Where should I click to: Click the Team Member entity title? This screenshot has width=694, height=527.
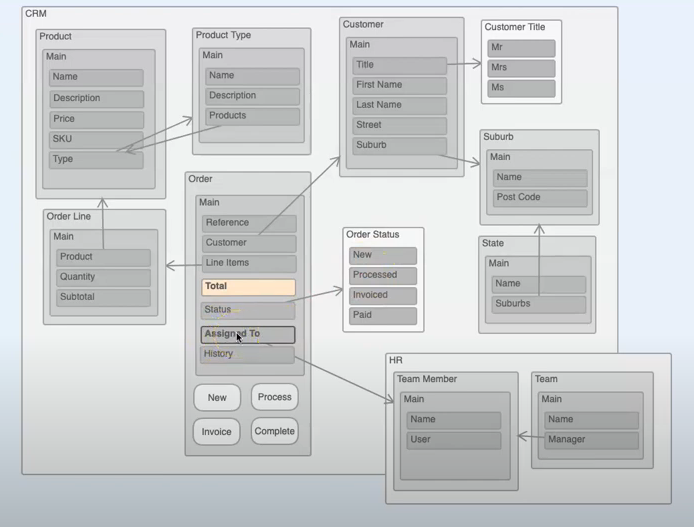[x=427, y=379]
